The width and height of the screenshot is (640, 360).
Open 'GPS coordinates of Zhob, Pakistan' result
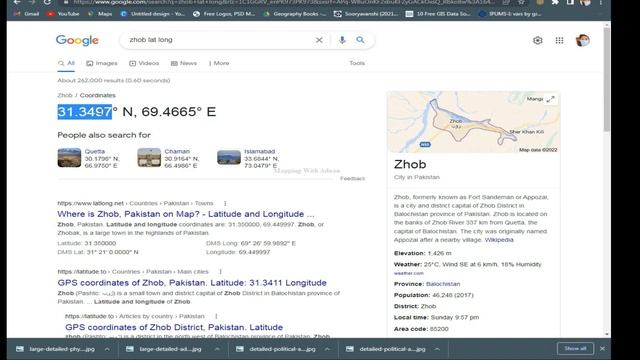192,282
